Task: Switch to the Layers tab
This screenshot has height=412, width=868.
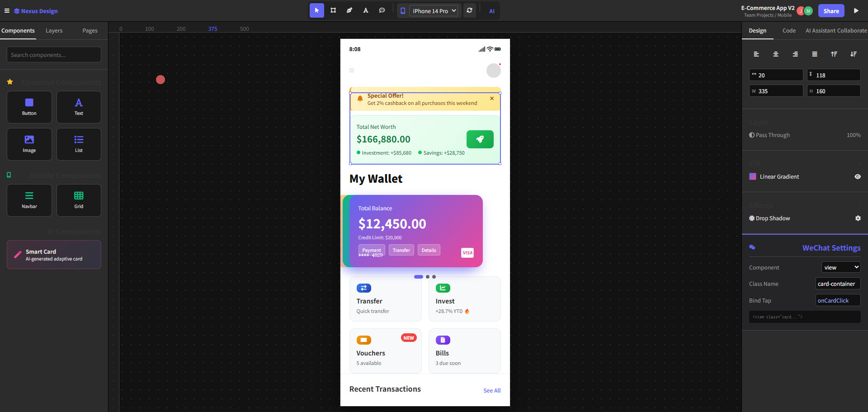Action: [x=54, y=31]
